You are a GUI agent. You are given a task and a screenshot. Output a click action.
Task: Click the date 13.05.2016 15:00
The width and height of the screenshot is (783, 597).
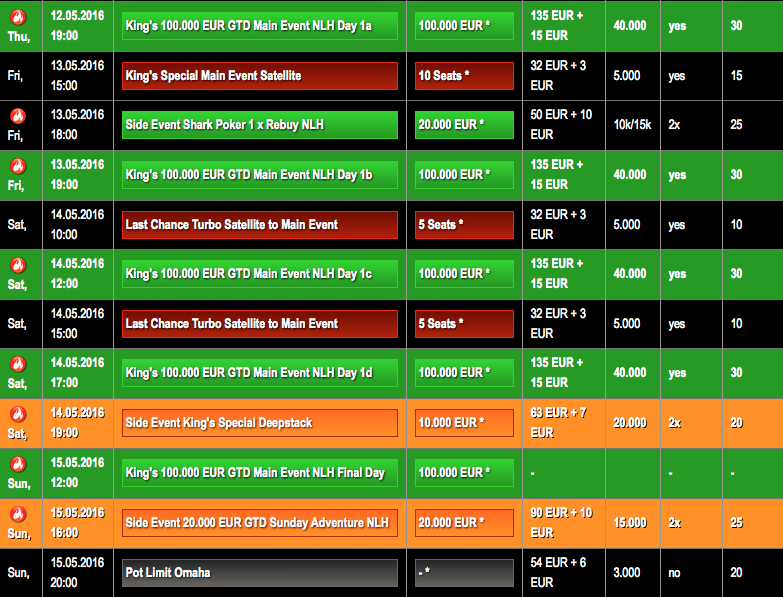[77, 75]
